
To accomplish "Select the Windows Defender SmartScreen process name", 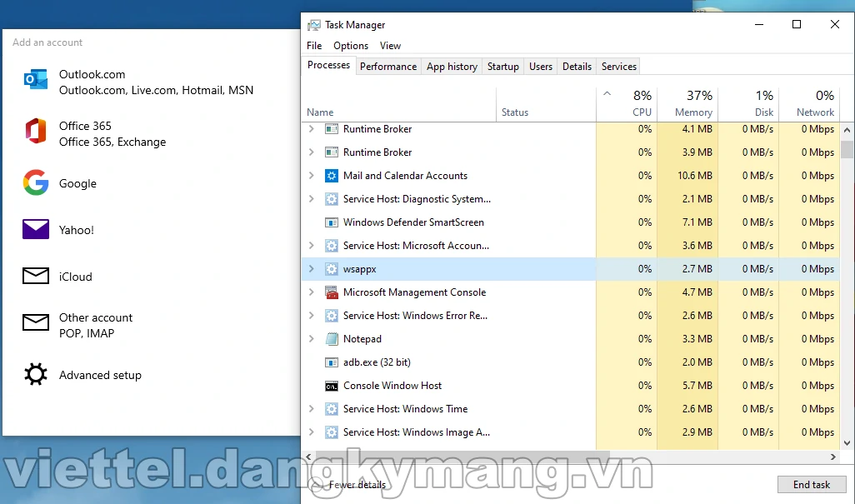I will coord(413,222).
